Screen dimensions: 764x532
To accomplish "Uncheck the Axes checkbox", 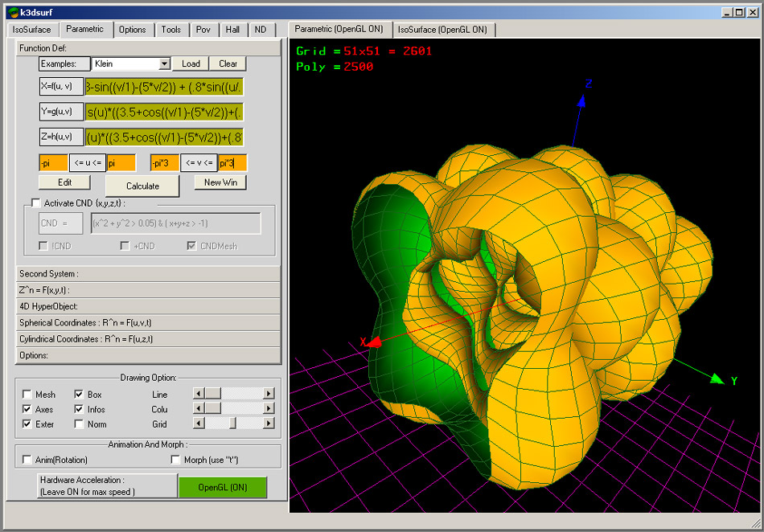I will pyautogui.click(x=27, y=409).
